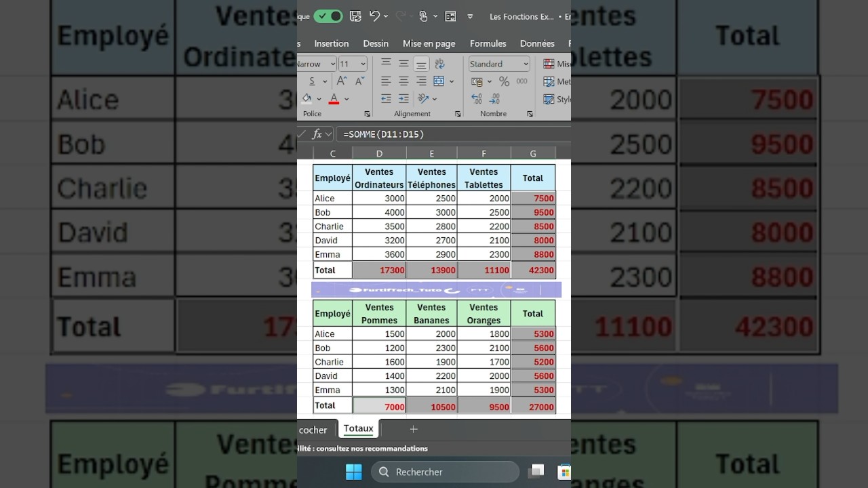This screenshot has height=488, width=868.
Task: Click the Form icon in quick access
Action: tap(451, 16)
